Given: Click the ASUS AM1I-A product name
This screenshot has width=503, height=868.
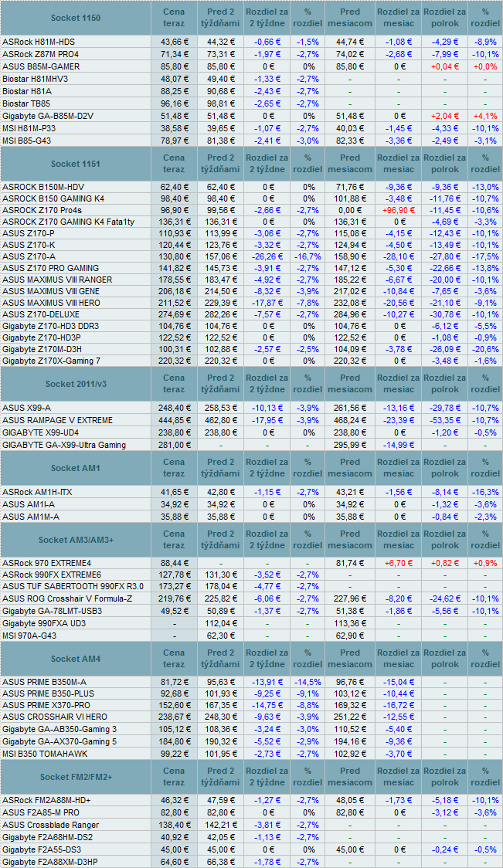Looking at the screenshot, I should pyautogui.click(x=29, y=504).
